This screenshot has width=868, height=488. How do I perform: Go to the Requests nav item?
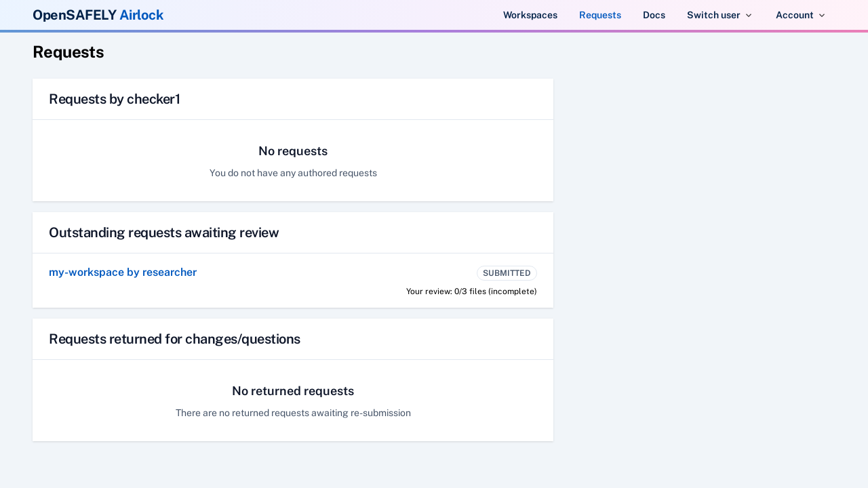(x=599, y=15)
